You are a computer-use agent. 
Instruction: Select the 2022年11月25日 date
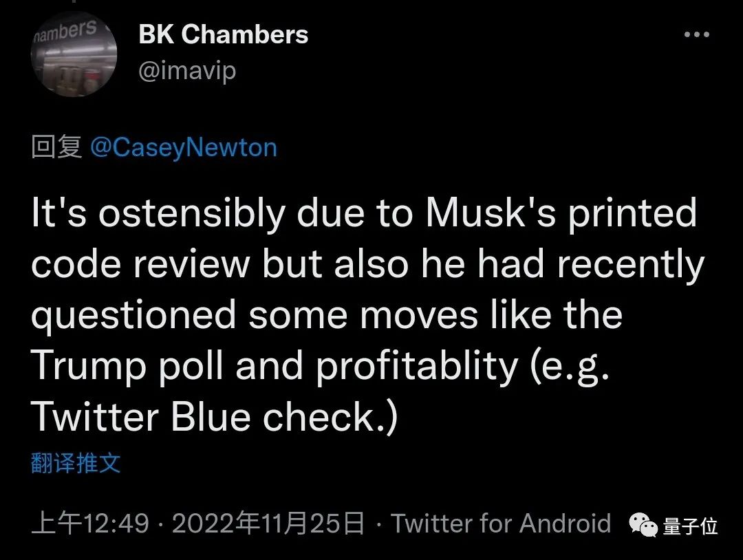pos(268,524)
